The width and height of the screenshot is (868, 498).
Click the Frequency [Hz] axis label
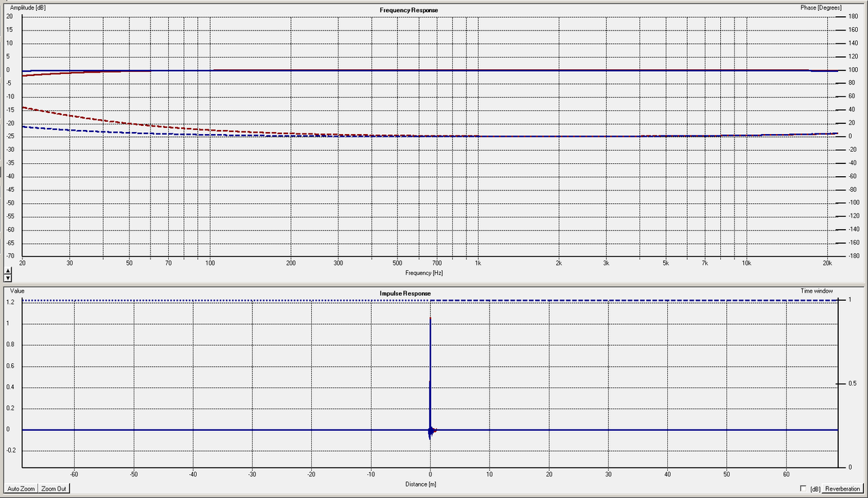click(424, 272)
